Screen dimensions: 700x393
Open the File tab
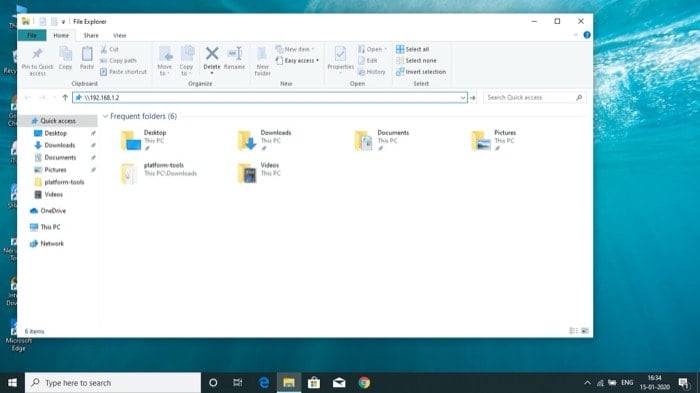pyautogui.click(x=32, y=35)
